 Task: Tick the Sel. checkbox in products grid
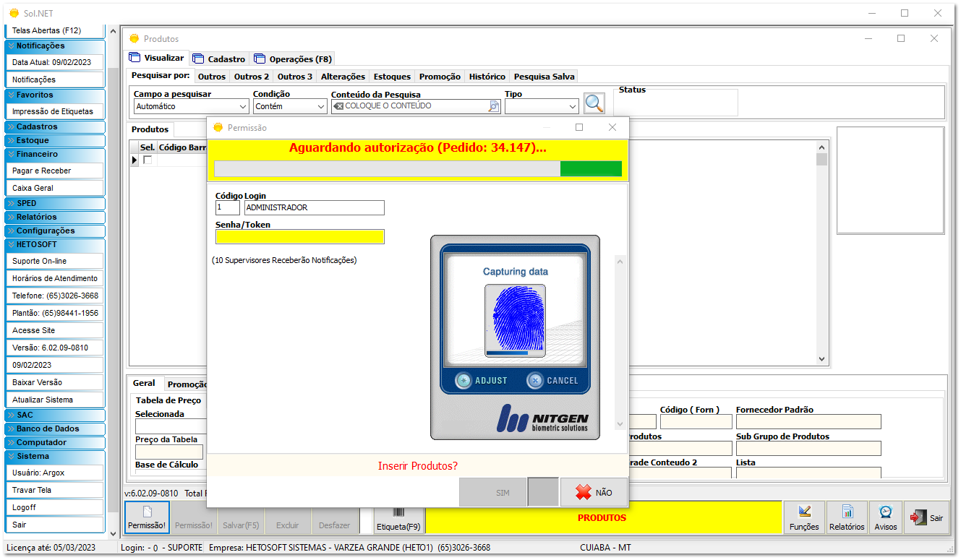tap(148, 160)
